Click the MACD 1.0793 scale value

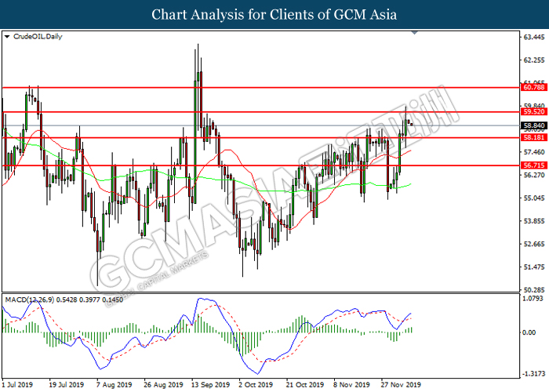click(533, 299)
